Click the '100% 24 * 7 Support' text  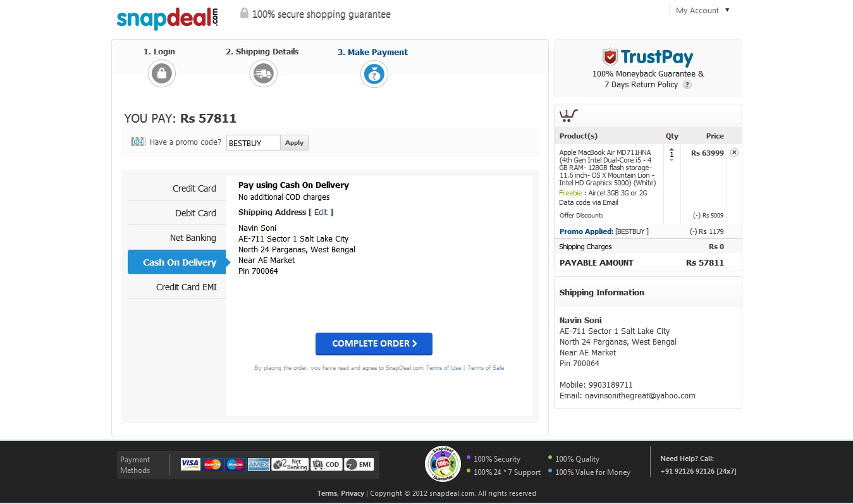pos(507,472)
